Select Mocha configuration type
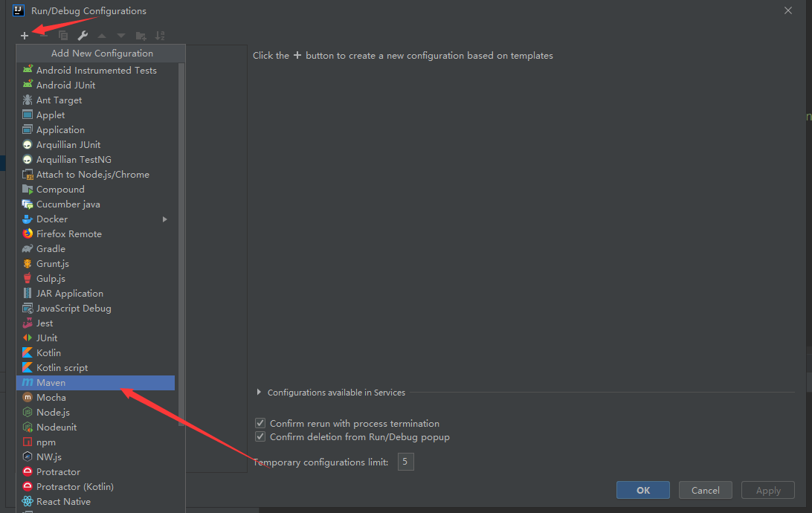 coord(96,398)
